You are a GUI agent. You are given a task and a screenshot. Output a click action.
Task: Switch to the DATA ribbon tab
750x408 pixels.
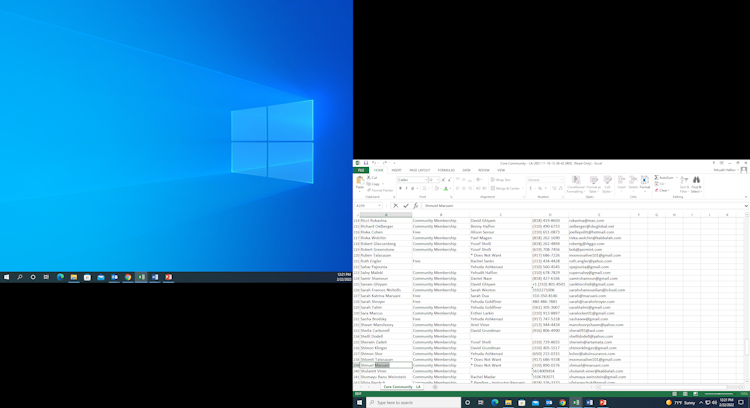[466, 170]
